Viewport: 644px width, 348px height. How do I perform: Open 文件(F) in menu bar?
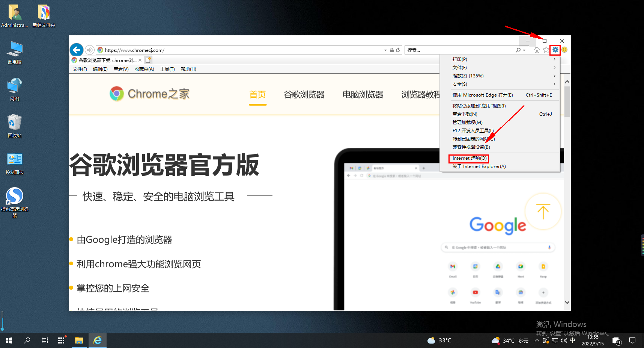80,69
